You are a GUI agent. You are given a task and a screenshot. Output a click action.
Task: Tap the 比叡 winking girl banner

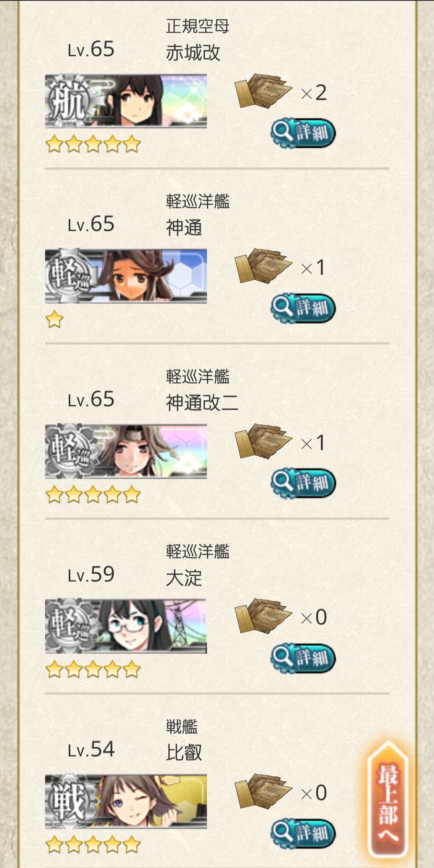(126, 801)
